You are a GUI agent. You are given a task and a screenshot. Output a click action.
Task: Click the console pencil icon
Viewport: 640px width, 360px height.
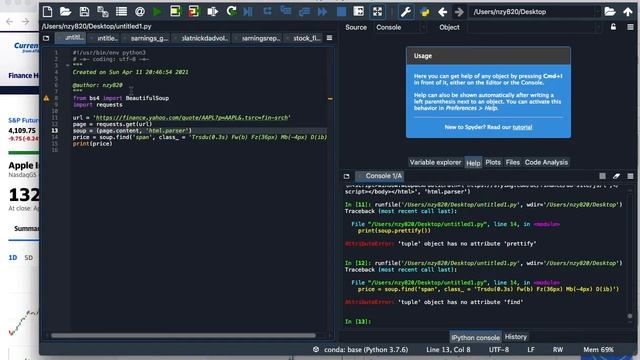(616, 176)
